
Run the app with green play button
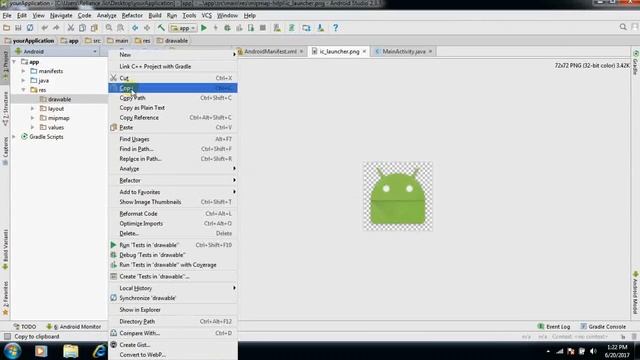coord(204,28)
